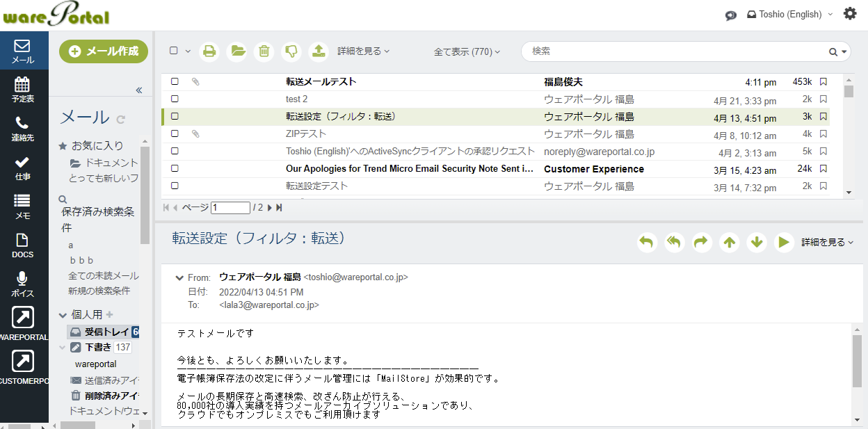Mark as spam with thumbs-down icon

[291, 51]
